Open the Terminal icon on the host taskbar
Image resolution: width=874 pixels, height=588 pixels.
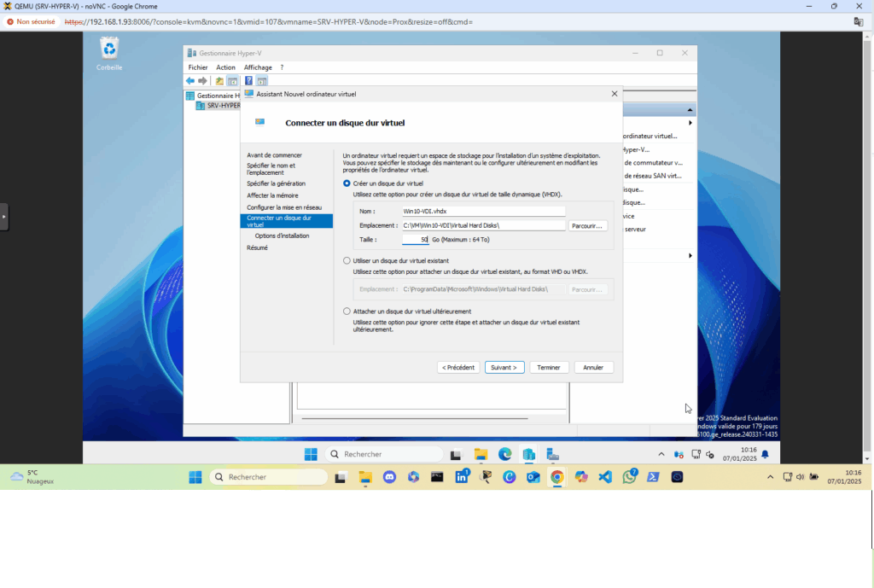coord(437,477)
